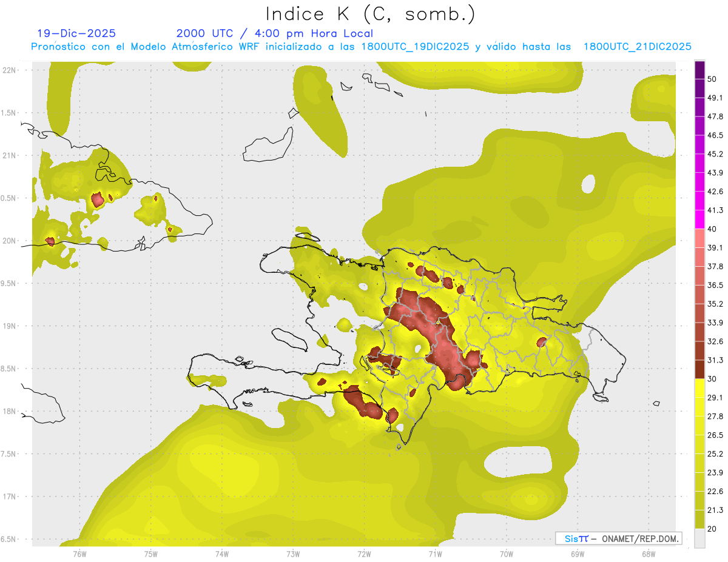Click the "73W" longitude axis label
The image size is (728, 562).
coord(293,554)
